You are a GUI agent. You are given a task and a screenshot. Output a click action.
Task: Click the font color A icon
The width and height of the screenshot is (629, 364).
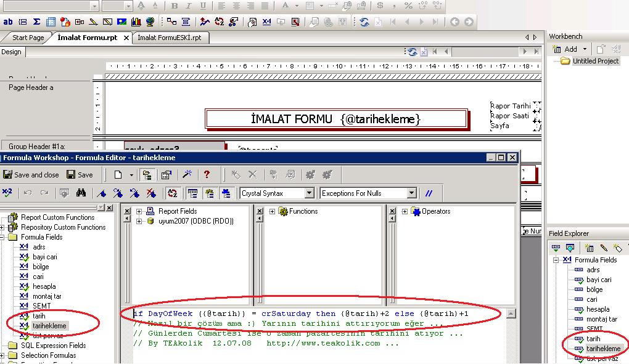tap(286, 6)
